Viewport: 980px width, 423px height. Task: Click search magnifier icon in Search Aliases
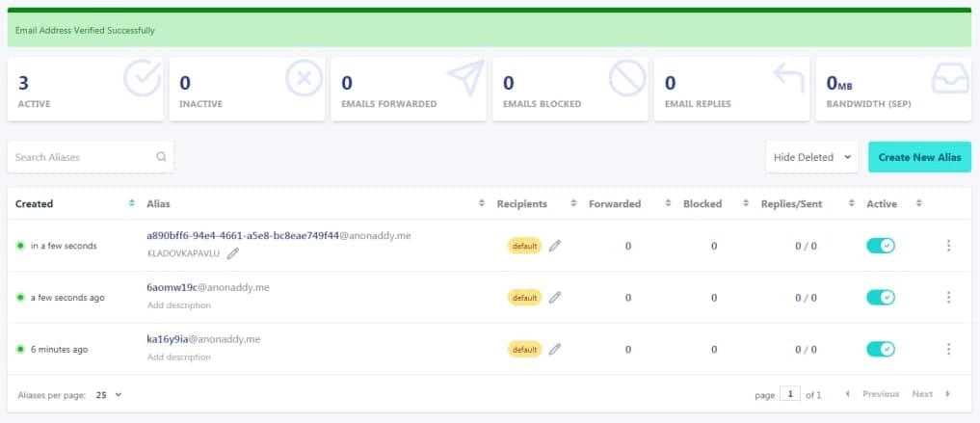[161, 157]
